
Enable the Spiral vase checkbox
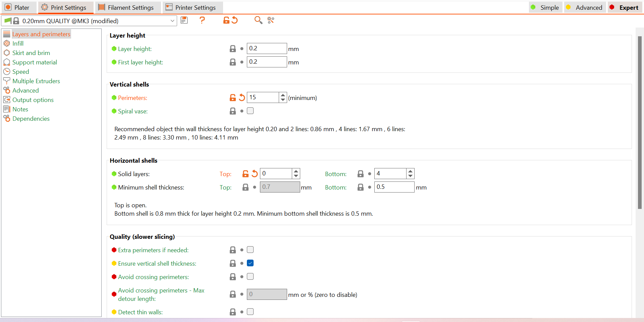250,111
